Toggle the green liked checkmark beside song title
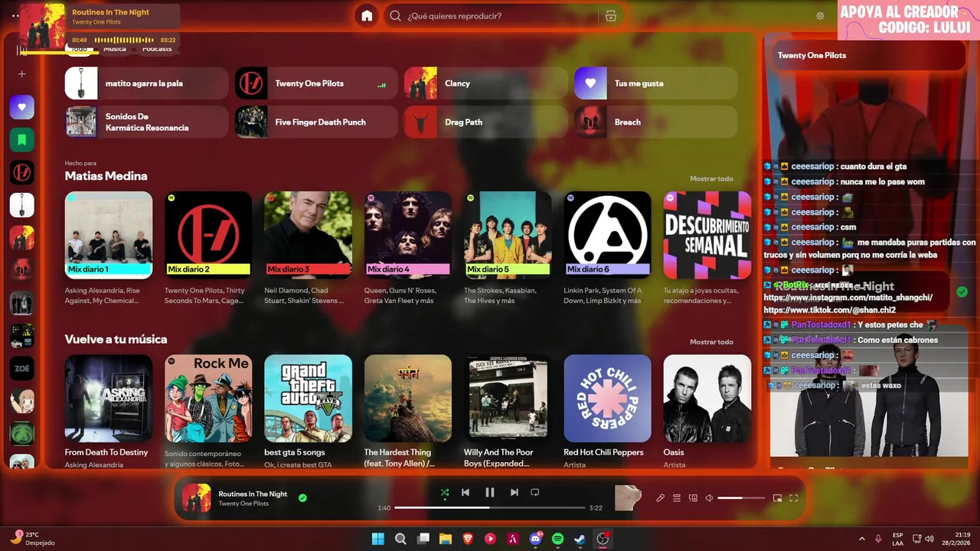 (302, 498)
